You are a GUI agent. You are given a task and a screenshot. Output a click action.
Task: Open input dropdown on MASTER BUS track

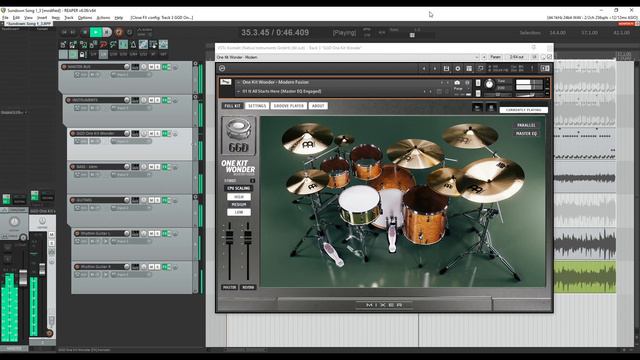(x=131, y=75)
